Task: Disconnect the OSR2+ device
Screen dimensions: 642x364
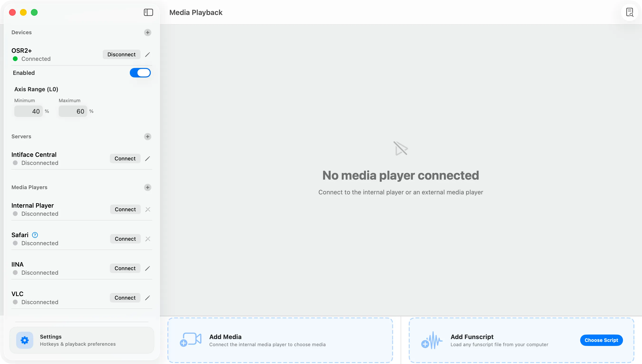Action: [x=121, y=54]
